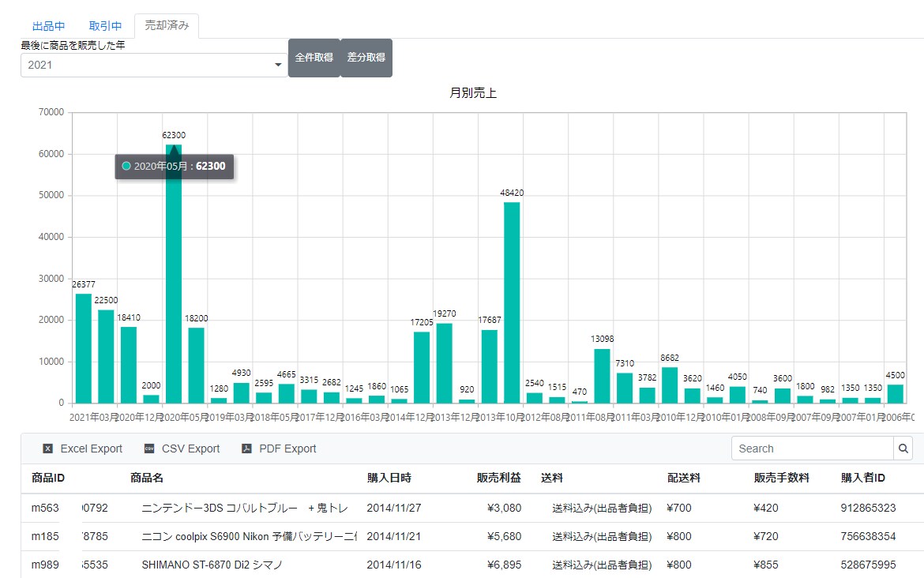Image resolution: width=924 pixels, height=578 pixels.
Task: Click the CSV Export label
Action: click(x=191, y=449)
